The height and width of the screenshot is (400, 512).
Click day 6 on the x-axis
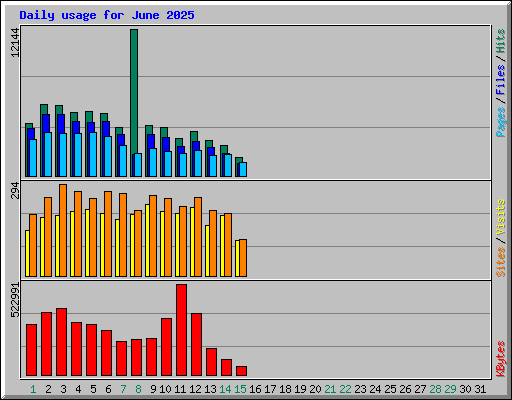click(108, 389)
